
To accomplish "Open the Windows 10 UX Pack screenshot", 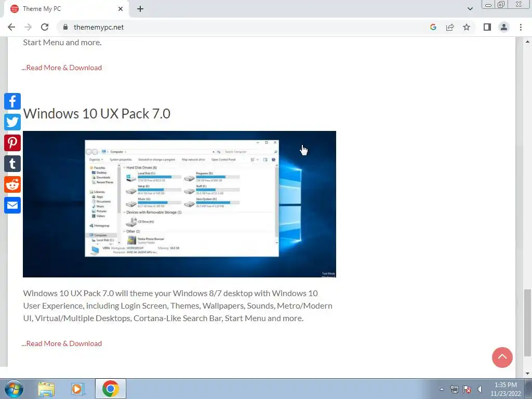I will click(x=179, y=204).
